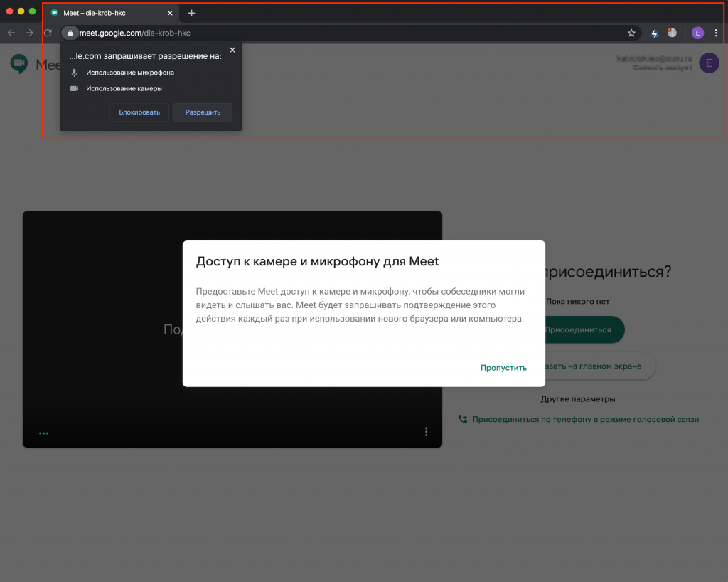Focus the meet.google.com address bar
Image resolution: width=728 pixels, height=582 pixels.
353,33
